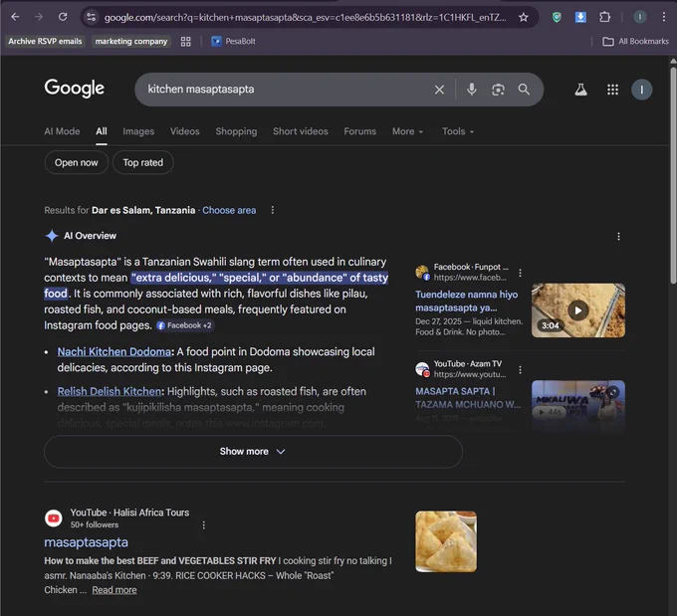Open the Azam TV video thumbnail

click(x=578, y=405)
